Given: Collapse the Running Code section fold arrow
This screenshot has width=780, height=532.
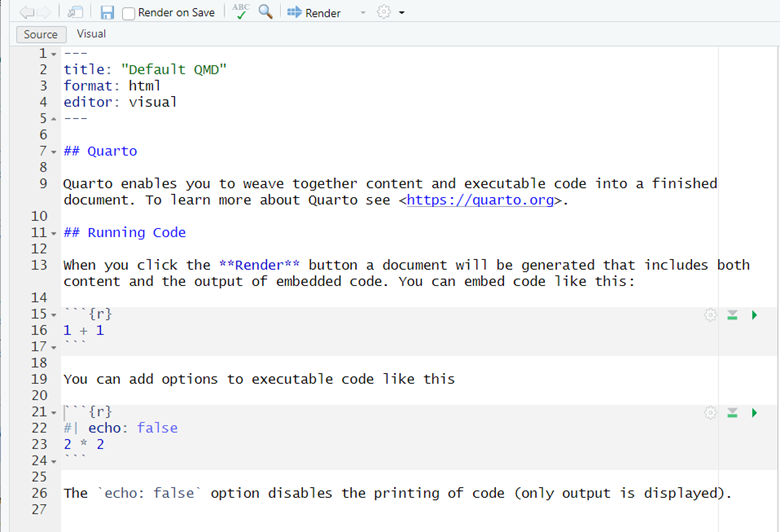Looking at the screenshot, I should [54, 233].
